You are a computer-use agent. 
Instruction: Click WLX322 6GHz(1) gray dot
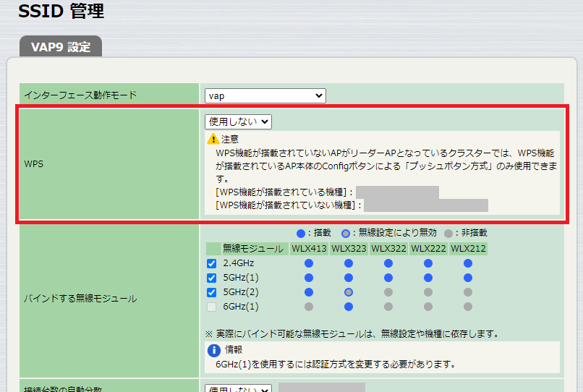tap(388, 307)
